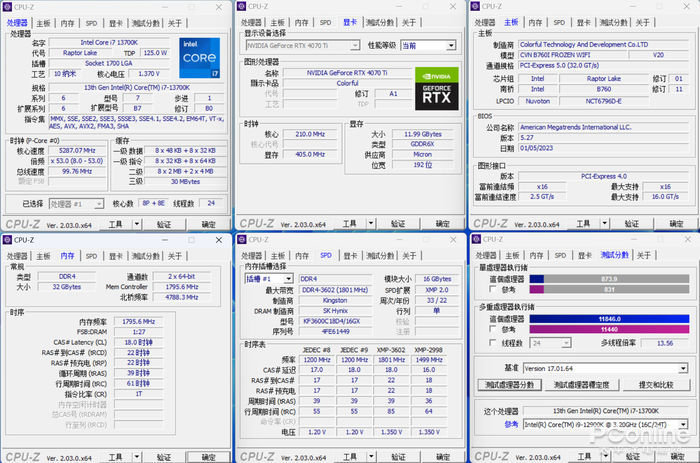Viewport: 700px width, 463px height.
Task: Enable the 线程数 checkbox
Action: point(492,343)
